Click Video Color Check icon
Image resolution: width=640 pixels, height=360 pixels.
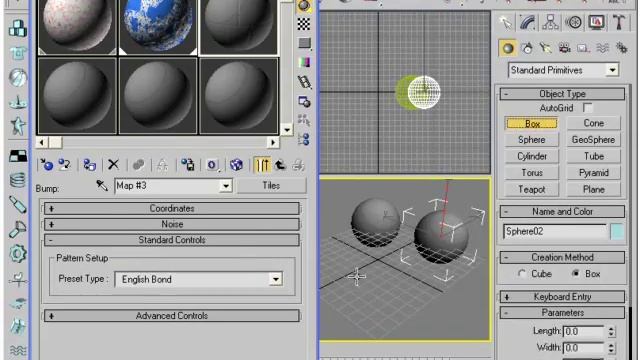pyautogui.click(x=304, y=62)
